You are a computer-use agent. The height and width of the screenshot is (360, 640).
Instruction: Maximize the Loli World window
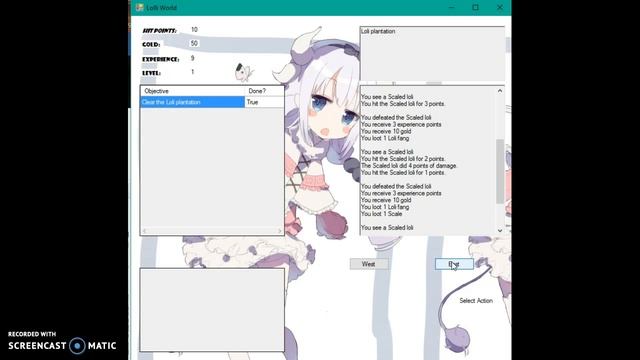tap(476, 7)
